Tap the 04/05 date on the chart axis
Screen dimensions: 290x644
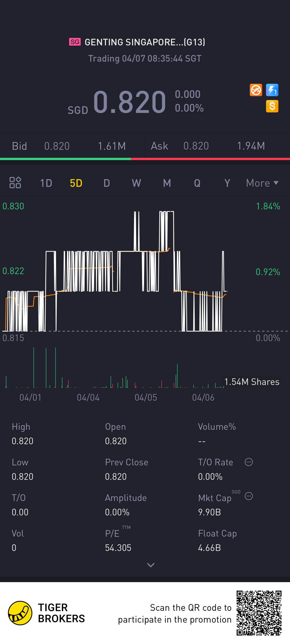pyautogui.click(x=146, y=398)
